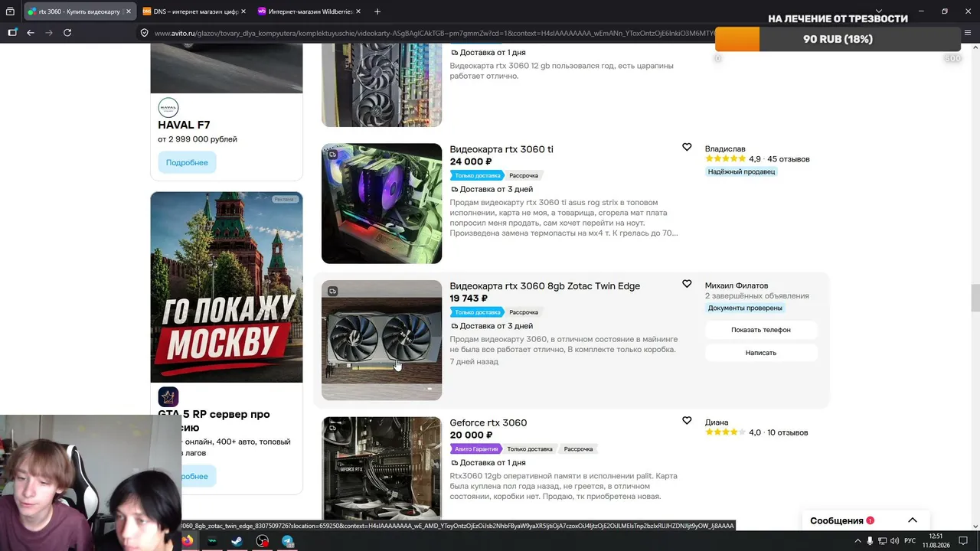Open the Zotac Twin Edge listing photo
This screenshot has width=980, height=551.
tap(381, 340)
